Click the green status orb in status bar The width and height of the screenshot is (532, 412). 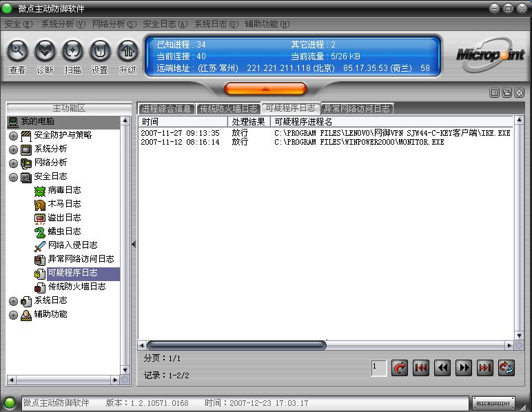click(x=10, y=403)
